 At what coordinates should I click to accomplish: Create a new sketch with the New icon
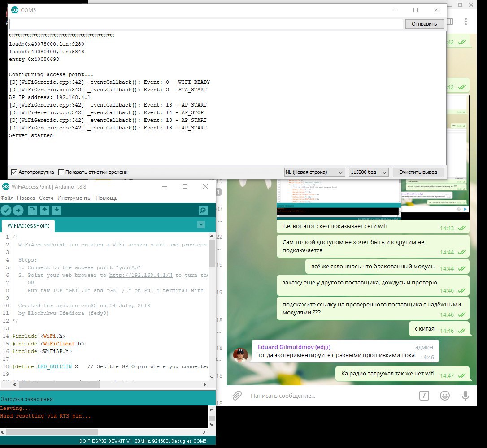[x=32, y=211]
